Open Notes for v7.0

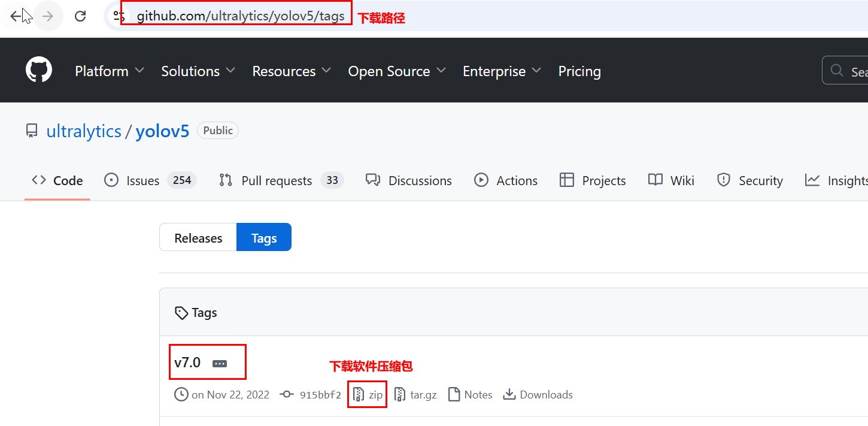471,394
